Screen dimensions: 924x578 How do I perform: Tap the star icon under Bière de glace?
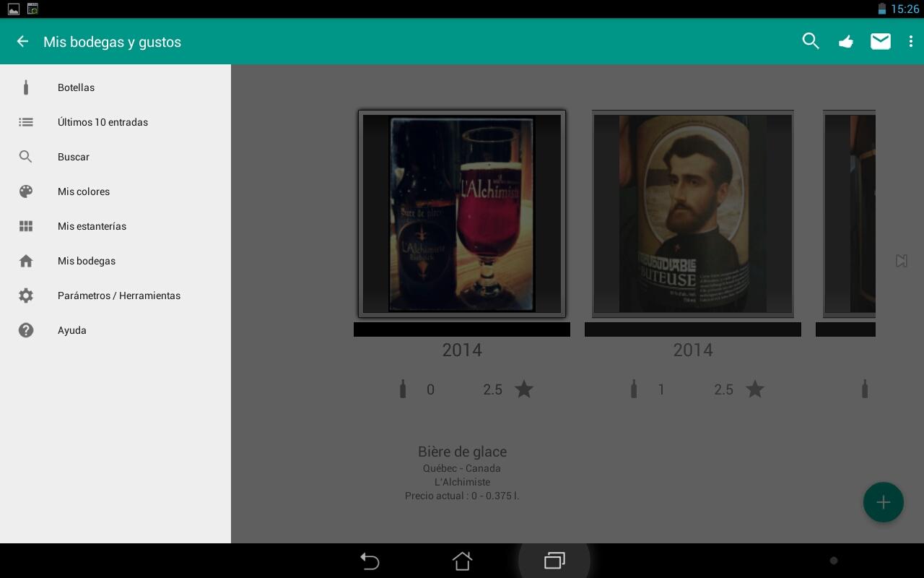[524, 389]
